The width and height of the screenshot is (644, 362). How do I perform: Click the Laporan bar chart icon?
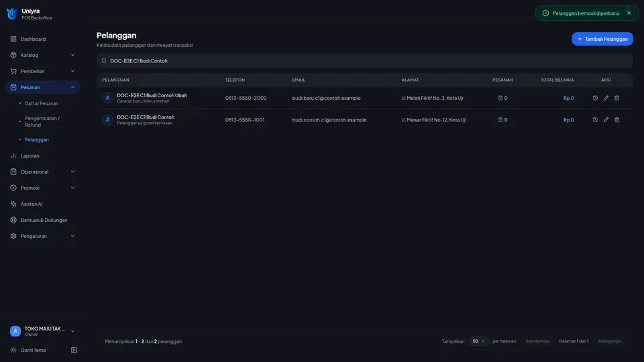(x=13, y=156)
